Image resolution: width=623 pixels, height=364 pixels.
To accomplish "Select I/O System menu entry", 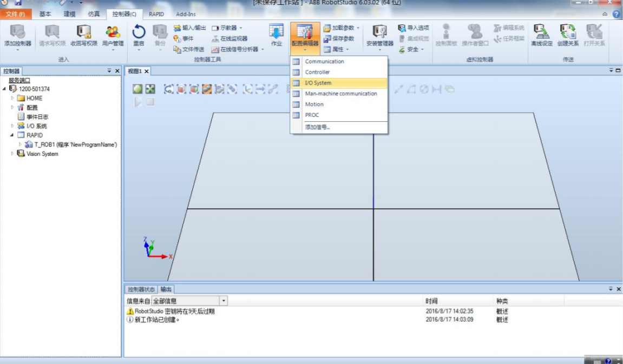I will click(339, 83).
